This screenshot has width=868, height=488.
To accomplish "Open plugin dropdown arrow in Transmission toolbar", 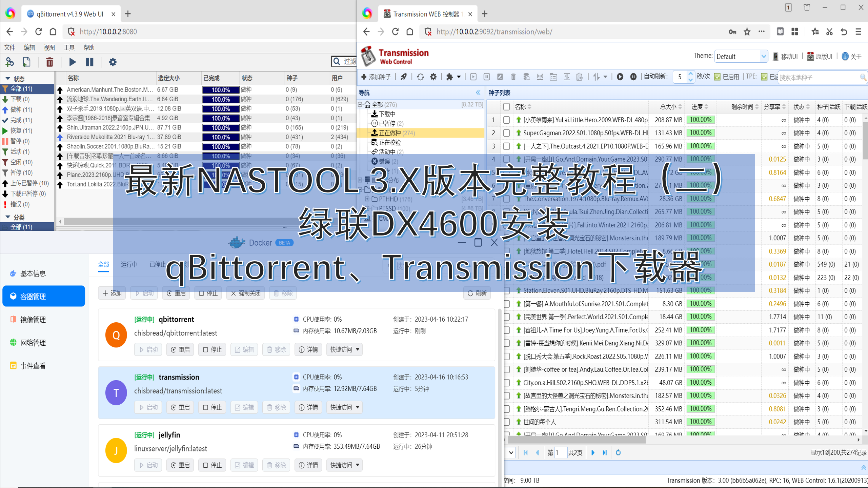I will pyautogui.click(x=459, y=77).
